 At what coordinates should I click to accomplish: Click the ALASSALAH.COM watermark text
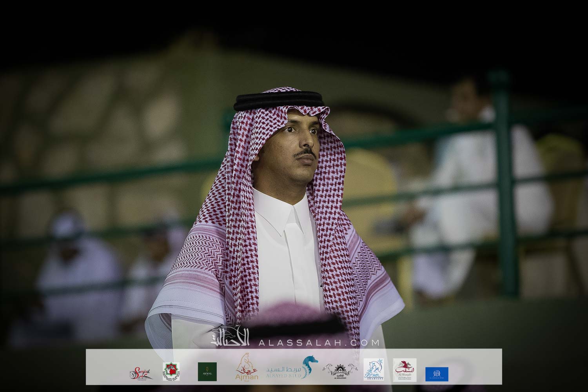coord(319,343)
